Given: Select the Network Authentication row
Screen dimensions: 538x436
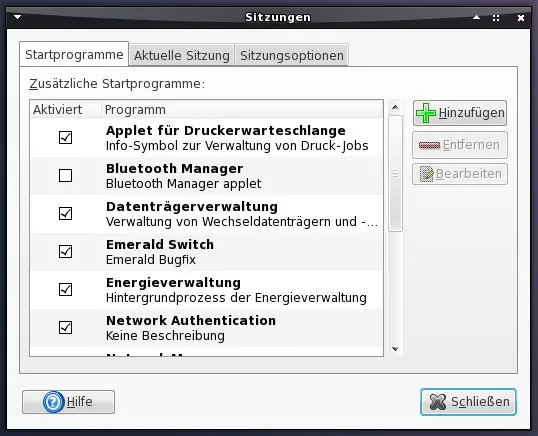Looking at the screenshot, I should point(207,328).
